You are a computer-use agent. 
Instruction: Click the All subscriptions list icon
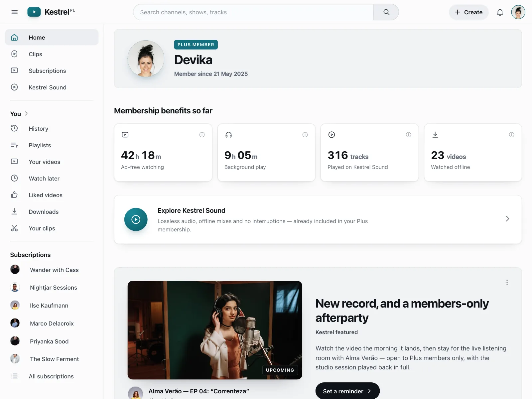(14, 376)
